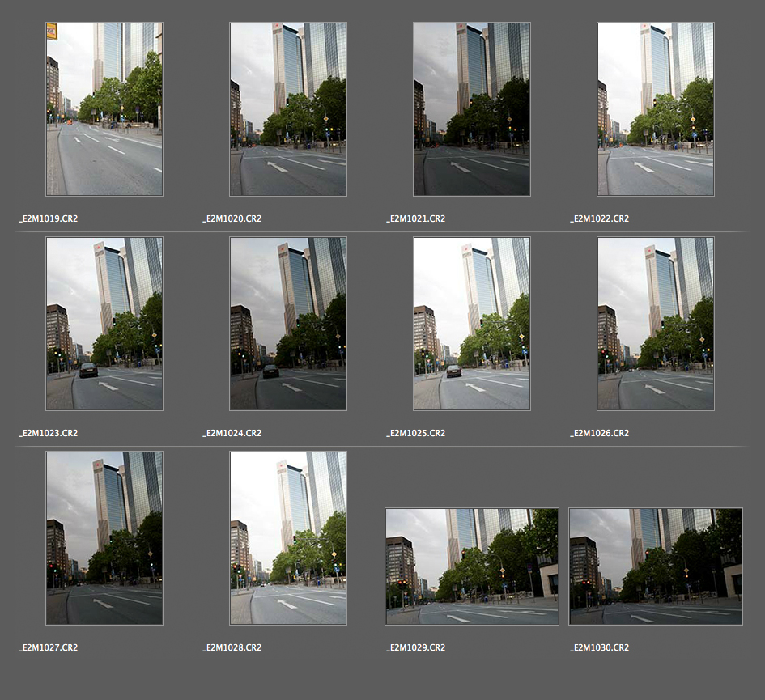Select the _E2M1020.CR2 photo thumbnail
The height and width of the screenshot is (700, 765).
(287, 109)
